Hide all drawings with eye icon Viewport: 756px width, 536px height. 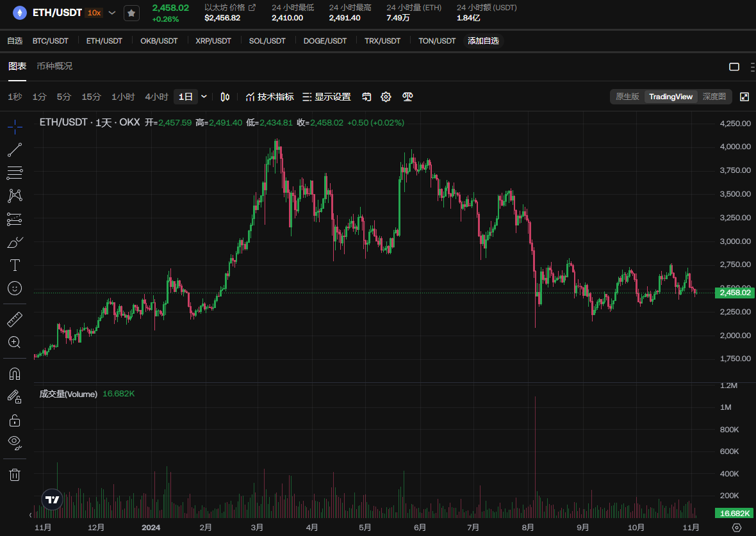[x=15, y=443]
